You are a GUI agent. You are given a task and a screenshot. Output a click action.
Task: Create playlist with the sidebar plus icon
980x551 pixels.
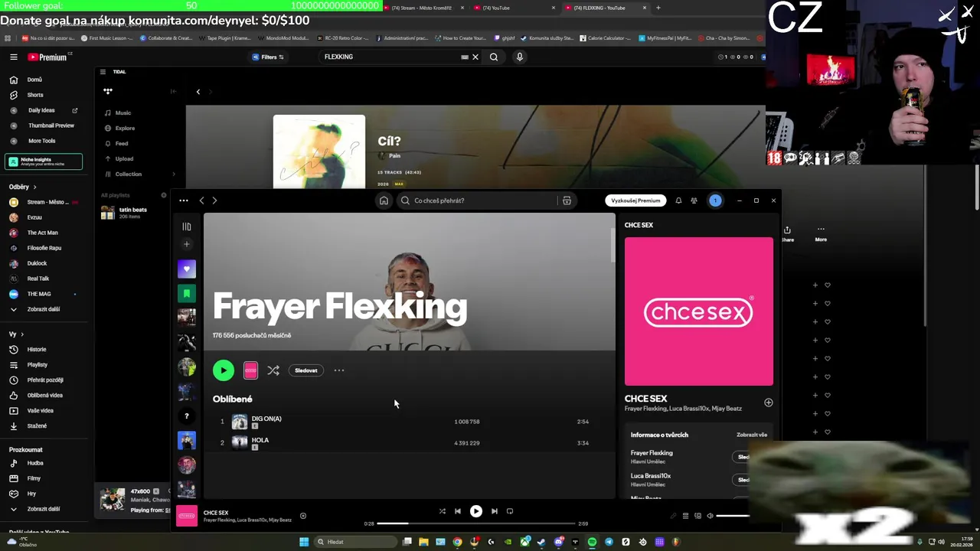(x=186, y=244)
